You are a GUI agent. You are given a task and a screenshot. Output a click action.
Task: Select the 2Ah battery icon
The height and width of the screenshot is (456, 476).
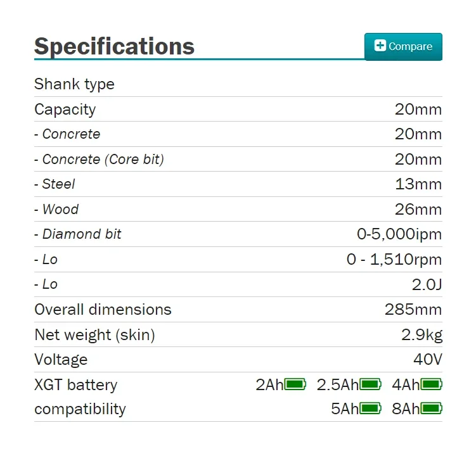[x=295, y=384]
